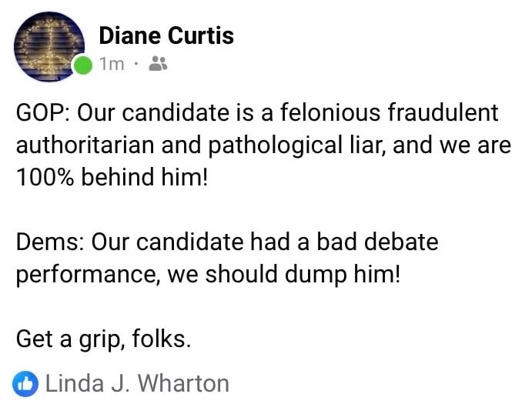Image resolution: width=532 pixels, height=404 pixels.
Task: Click the phrase "bad debate"
Action: point(374,242)
